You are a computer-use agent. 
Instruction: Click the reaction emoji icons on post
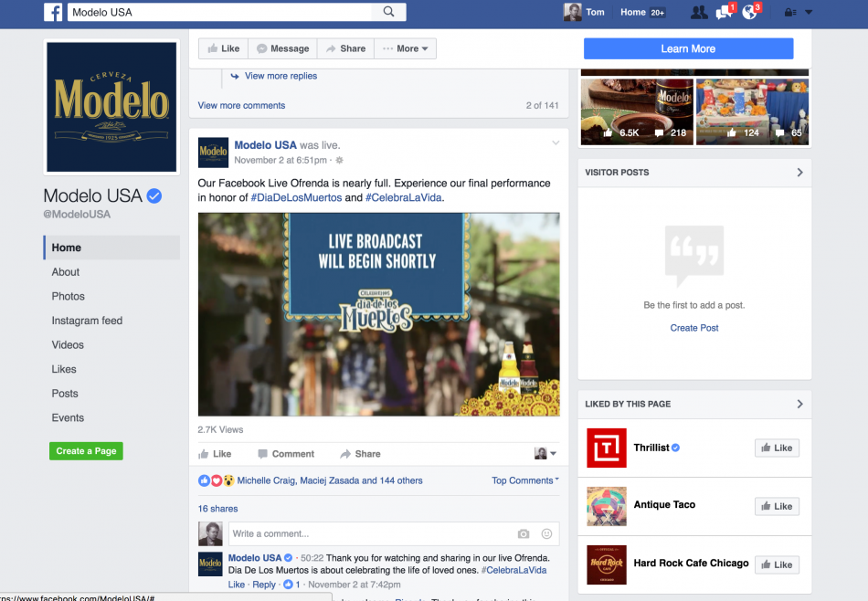point(217,480)
